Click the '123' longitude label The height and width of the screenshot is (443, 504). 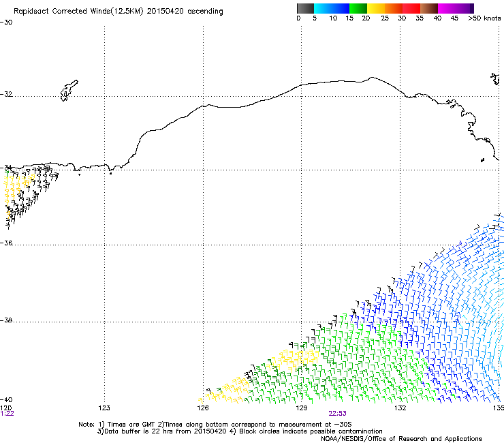coord(104,408)
